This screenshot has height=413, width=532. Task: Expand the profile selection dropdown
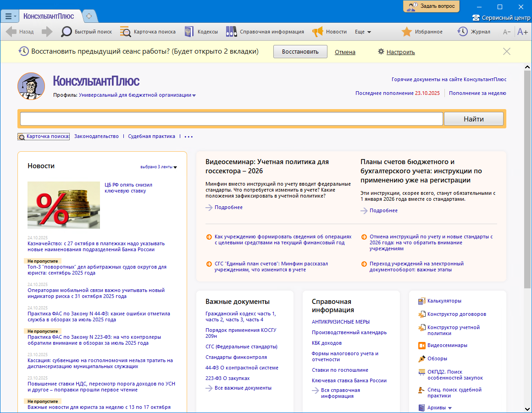(194, 95)
